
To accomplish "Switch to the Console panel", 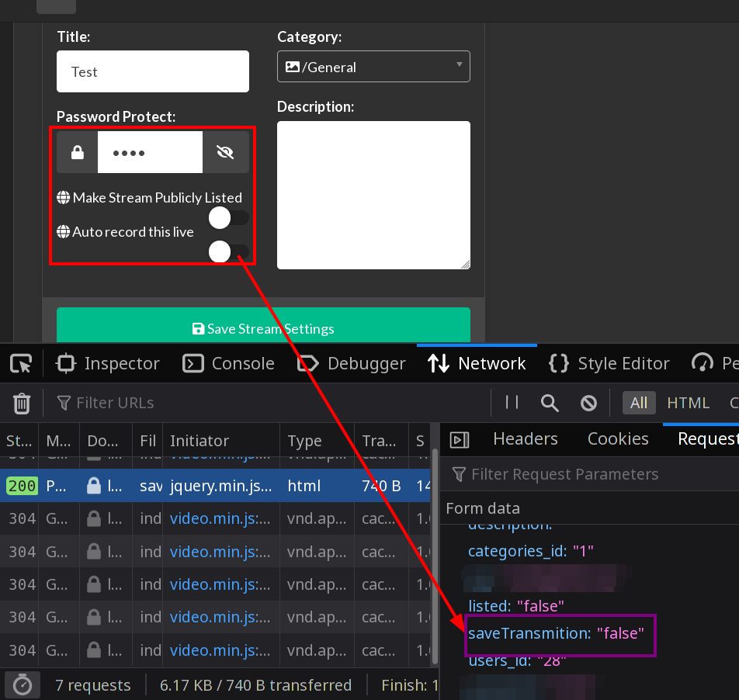I will [x=228, y=363].
